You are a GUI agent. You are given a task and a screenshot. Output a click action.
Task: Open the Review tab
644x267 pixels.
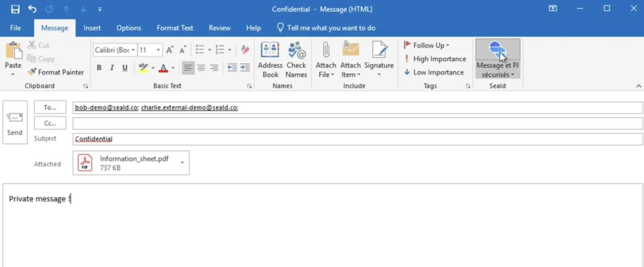coord(219,28)
